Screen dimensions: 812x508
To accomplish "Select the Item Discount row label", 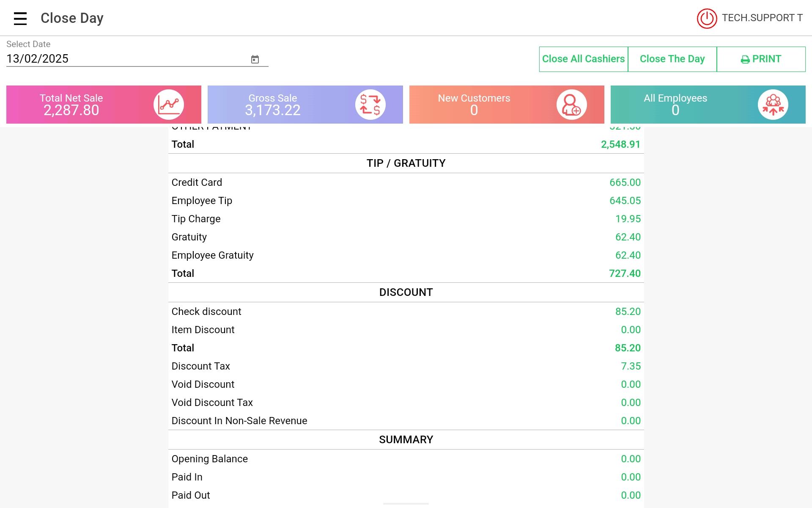I will 203,330.
